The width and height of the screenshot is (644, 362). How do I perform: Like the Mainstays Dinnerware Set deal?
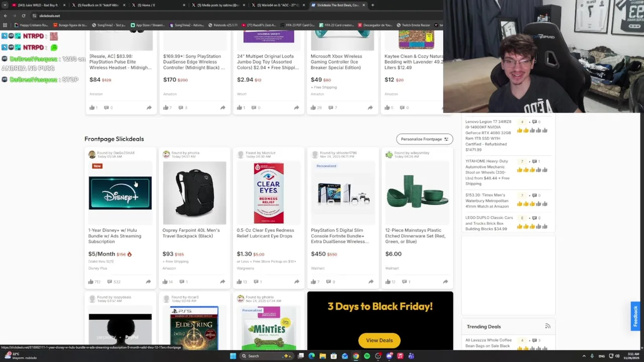[x=387, y=282]
